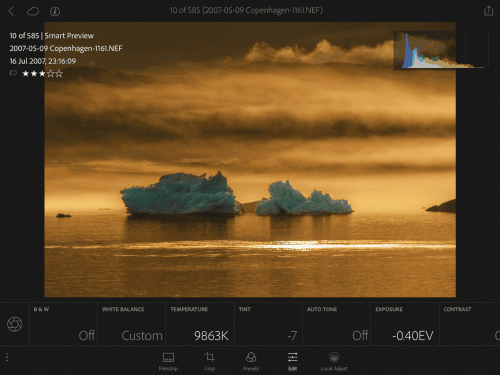Select the Exposure -0.40EV adjustment
Screen dimensions: 500x375
(405, 324)
